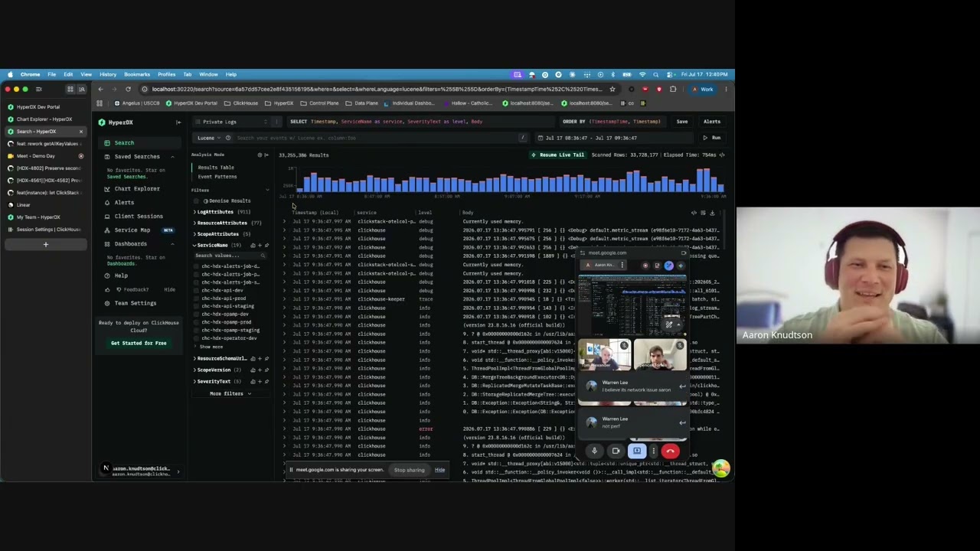The image size is (980, 551).
Task: Check chc-hdx-api-prod service filter
Action: click(x=197, y=298)
